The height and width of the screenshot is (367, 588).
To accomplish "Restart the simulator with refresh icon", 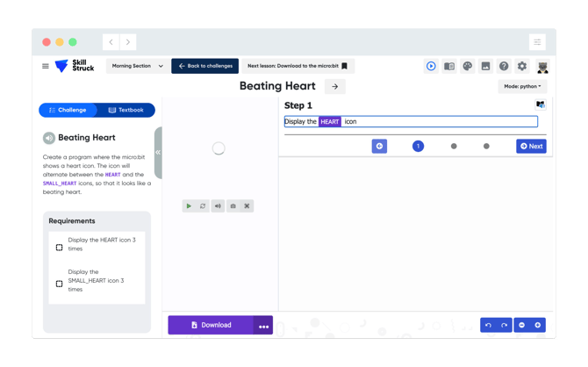I will coord(203,206).
